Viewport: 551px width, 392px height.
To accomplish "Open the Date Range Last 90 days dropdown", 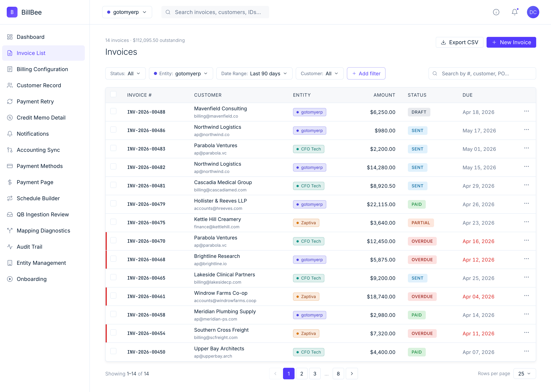I will click(x=254, y=73).
